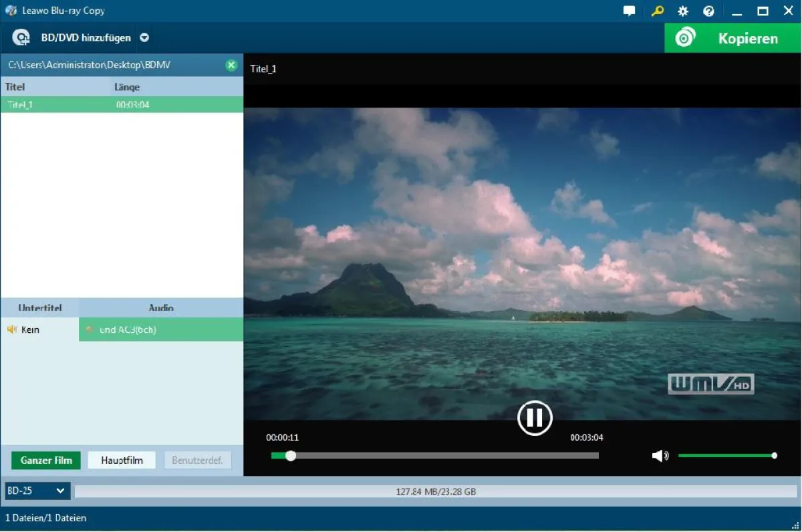Pause the video preview

(535, 418)
